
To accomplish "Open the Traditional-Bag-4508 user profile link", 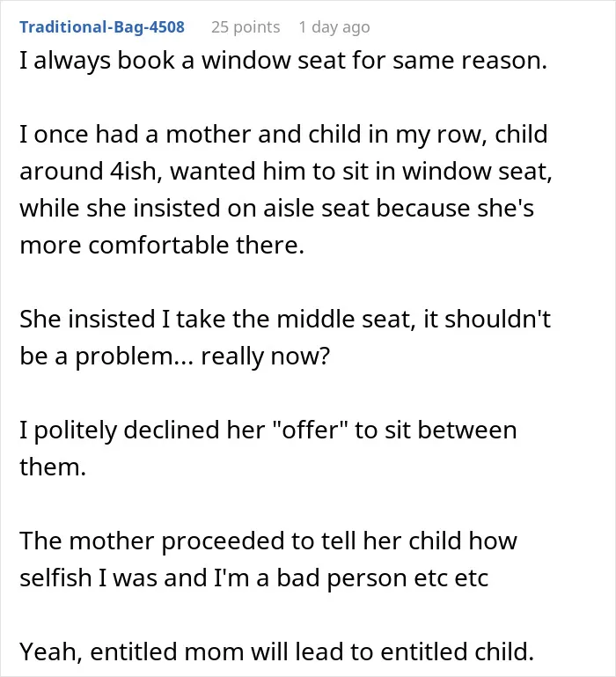I will pyautogui.click(x=102, y=26).
